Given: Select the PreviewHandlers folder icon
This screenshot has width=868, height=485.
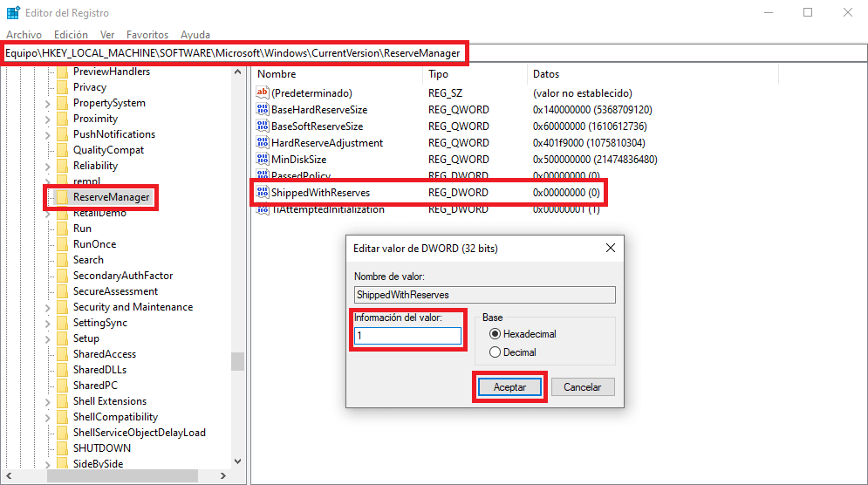Looking at the screenshot, I should pyautogui.click(x=63, y=72).
